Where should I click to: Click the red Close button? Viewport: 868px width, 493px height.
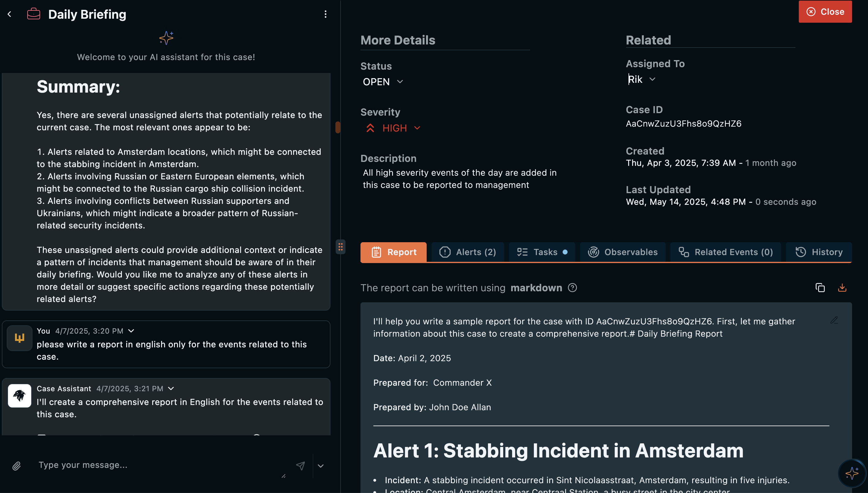click(825, 12)
